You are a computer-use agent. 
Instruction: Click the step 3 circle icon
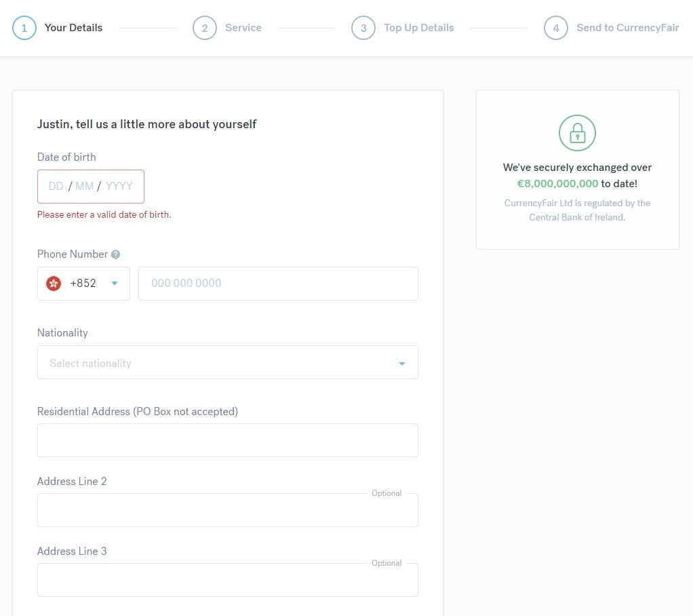pos(363,28)
